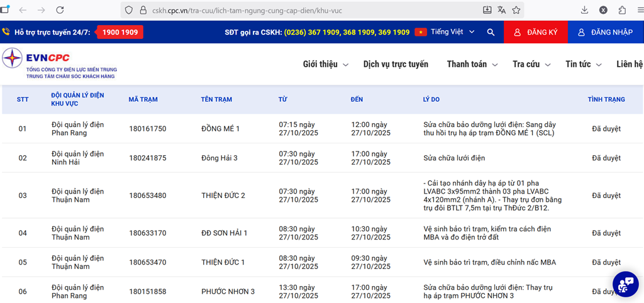Image resolution: width=644 pixels, height=303 pixels.
Task: Click the site security shield icon
Action: tap(129, 11)
